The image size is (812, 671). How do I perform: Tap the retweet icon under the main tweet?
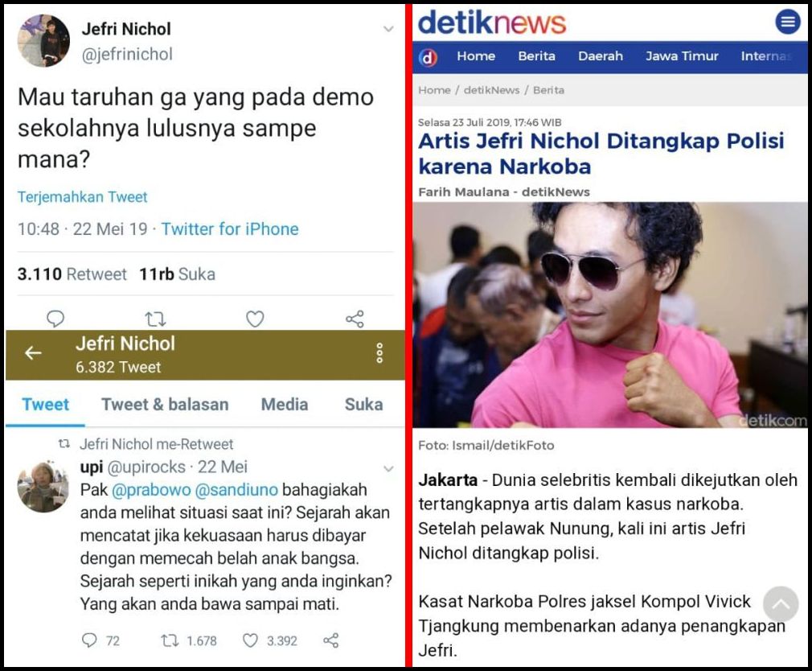coord(155,319)
